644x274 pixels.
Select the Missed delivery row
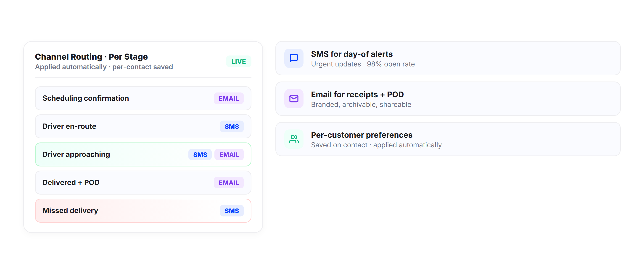[143, 211]
